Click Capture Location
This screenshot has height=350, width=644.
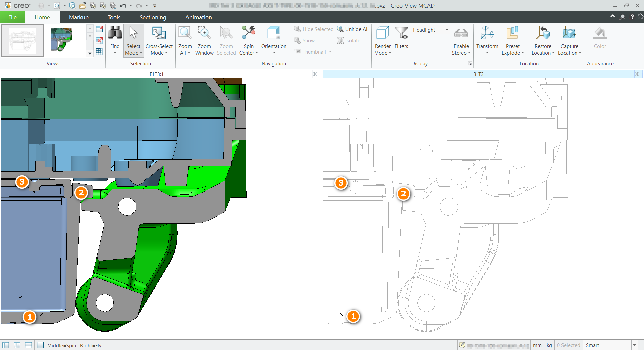(569, 40)
